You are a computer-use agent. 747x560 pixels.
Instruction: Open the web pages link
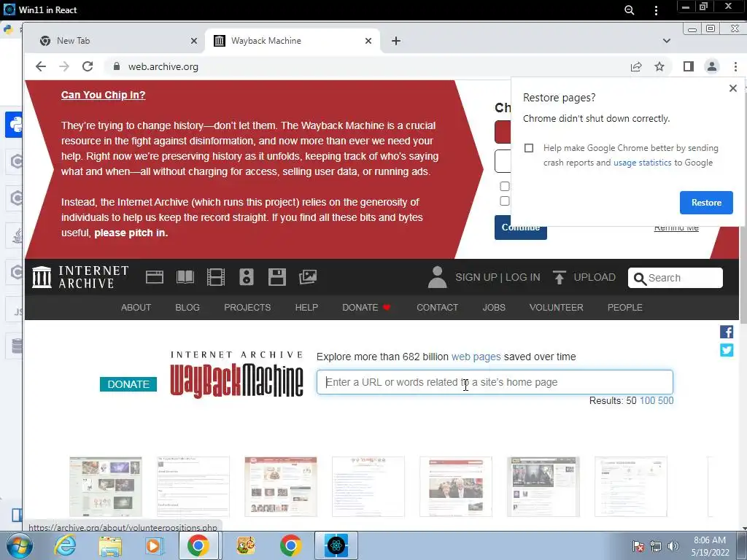(476, 357)
